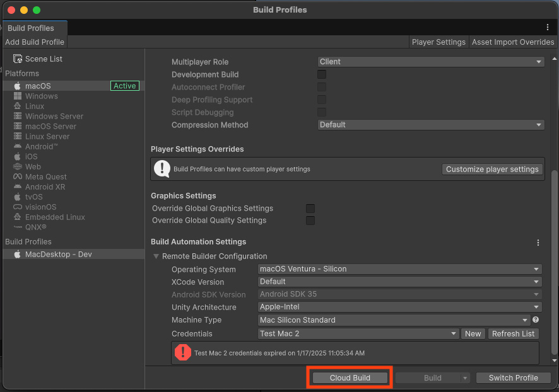Enable Override Global Quality Settings checkbox
Screen dimensions: 559x392
click(310, 221)
